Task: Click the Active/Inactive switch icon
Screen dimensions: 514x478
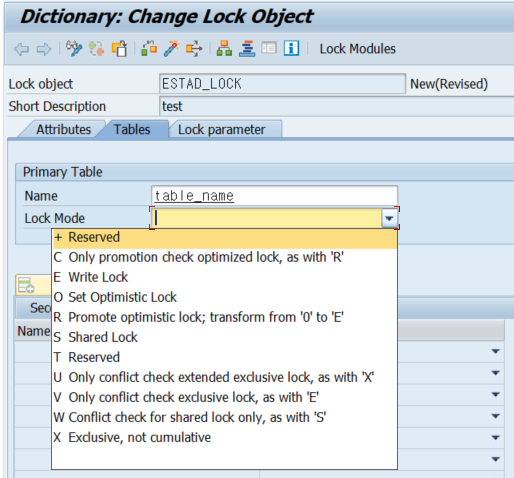Action: [x=96, y=49]
